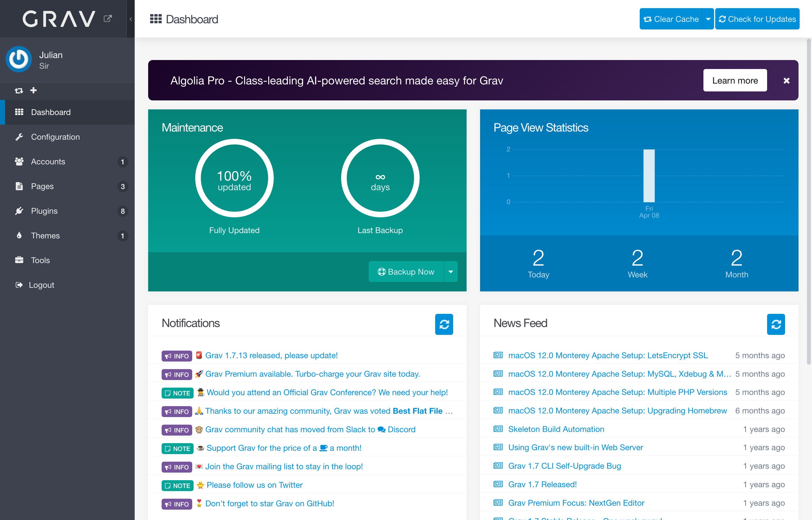Click the Plugins plug icon
Image resolution: width=812 pixels, height=520 pixels.
(19, 211)
